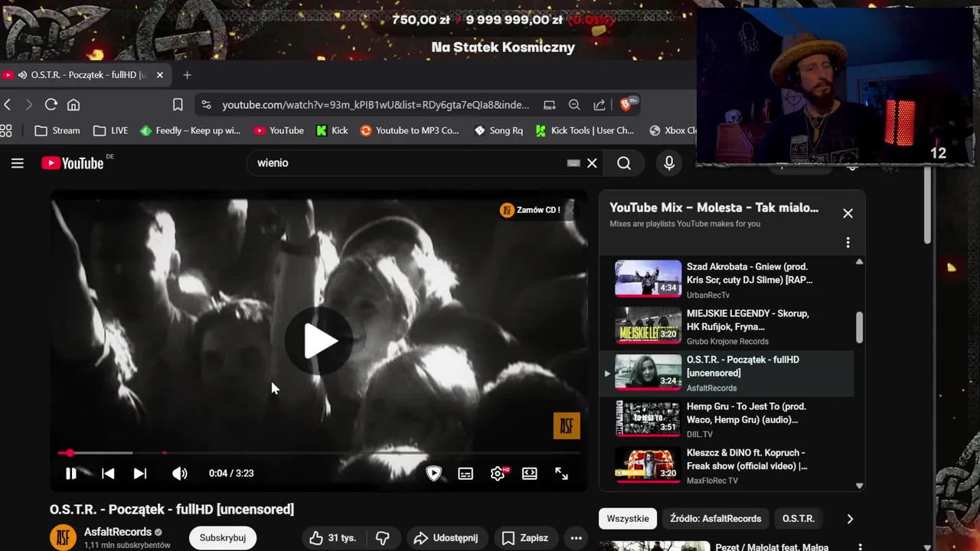Close the YouTube Mix playlist panel
The image size is (980, 551).
[848, 214]
